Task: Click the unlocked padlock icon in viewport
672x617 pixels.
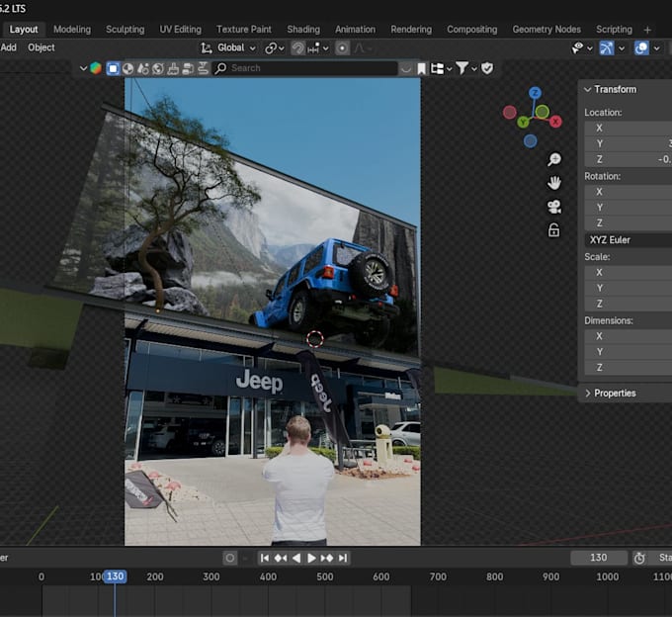Action: coord(554,230)
